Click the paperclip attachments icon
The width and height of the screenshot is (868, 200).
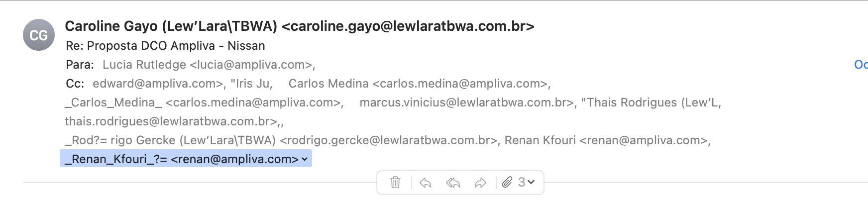pos(507,183)
